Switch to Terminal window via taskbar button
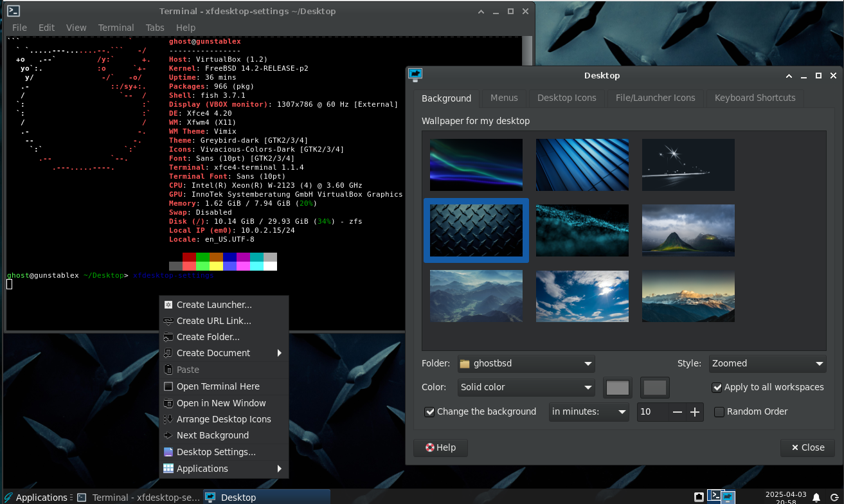Screen dimensions: 844x504 [x=138, y=497]
